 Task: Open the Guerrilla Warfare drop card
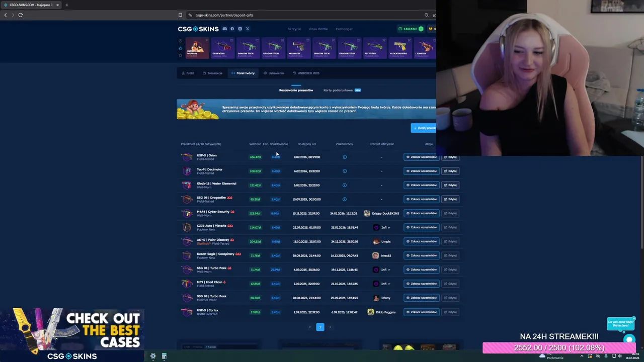click(x=197, y=48)
